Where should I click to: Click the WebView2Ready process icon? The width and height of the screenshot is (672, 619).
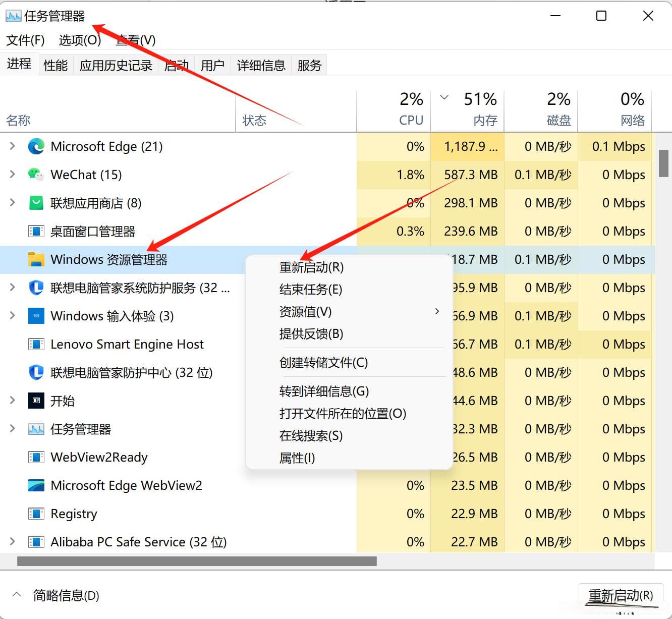point(36,457)
